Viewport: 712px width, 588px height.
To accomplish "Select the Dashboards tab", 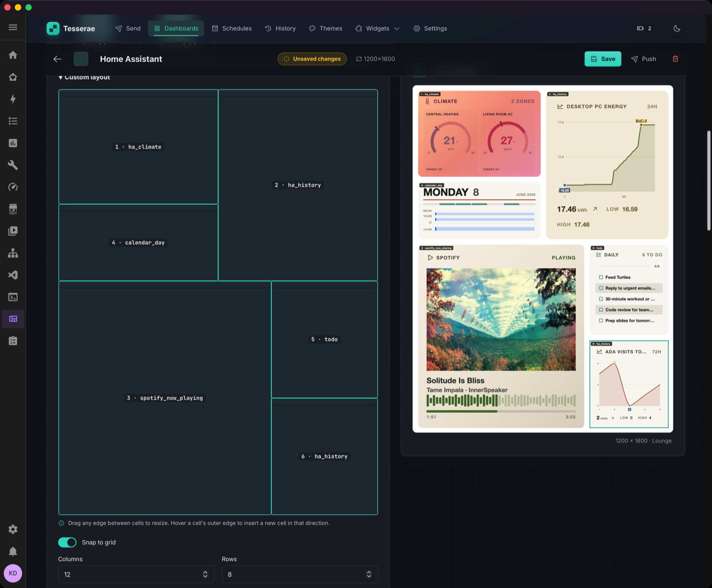I will [x=176, y=28].
